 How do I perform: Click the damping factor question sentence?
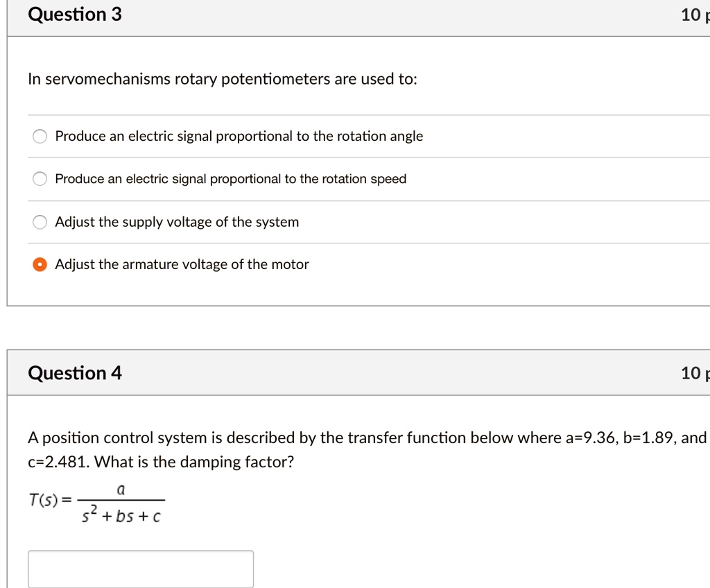pos(347,449)
